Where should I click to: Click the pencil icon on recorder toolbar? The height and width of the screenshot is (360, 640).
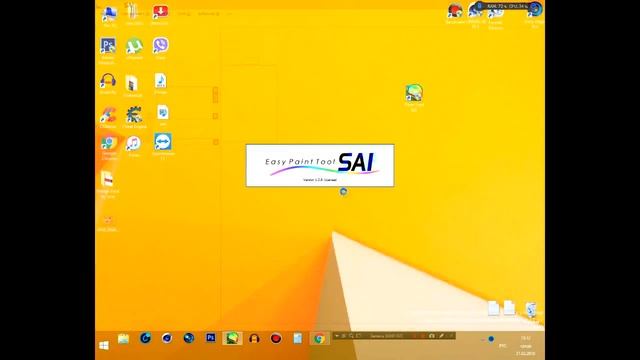pyautogui.click(x=441, y=336)
